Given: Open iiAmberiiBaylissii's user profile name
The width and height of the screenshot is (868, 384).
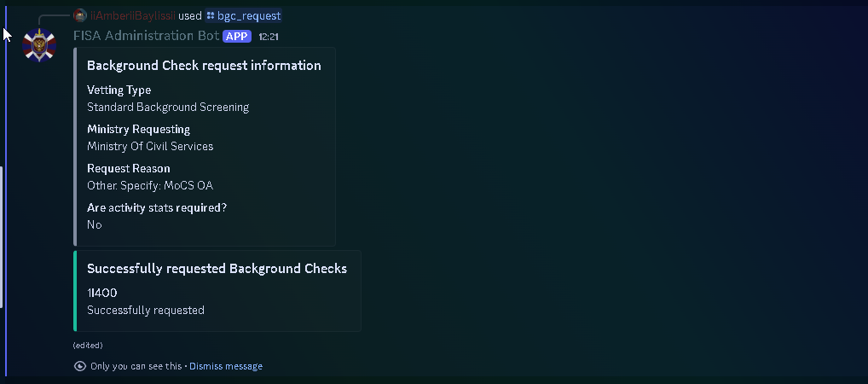Looking at the screenshot, I should pyautogui.click(x=132, y=16).
